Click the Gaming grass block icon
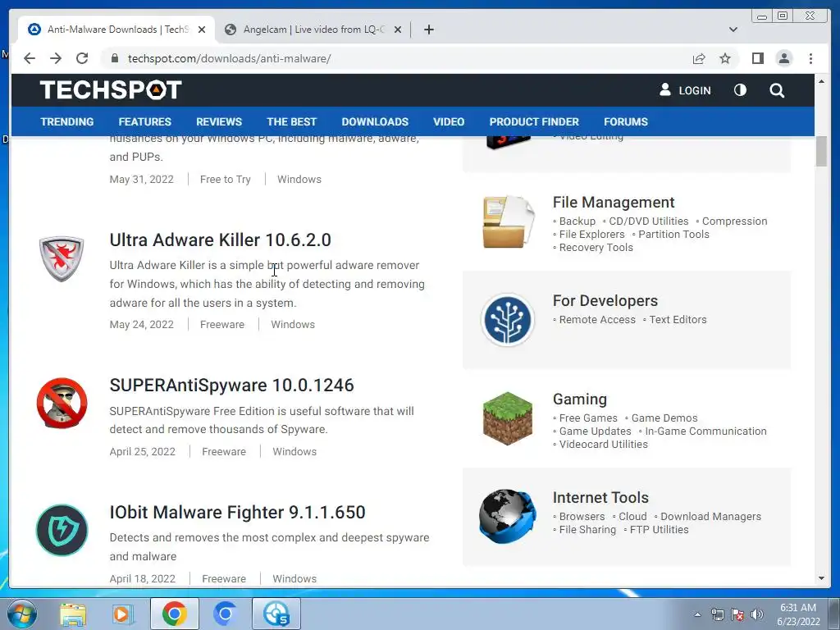 508,418
